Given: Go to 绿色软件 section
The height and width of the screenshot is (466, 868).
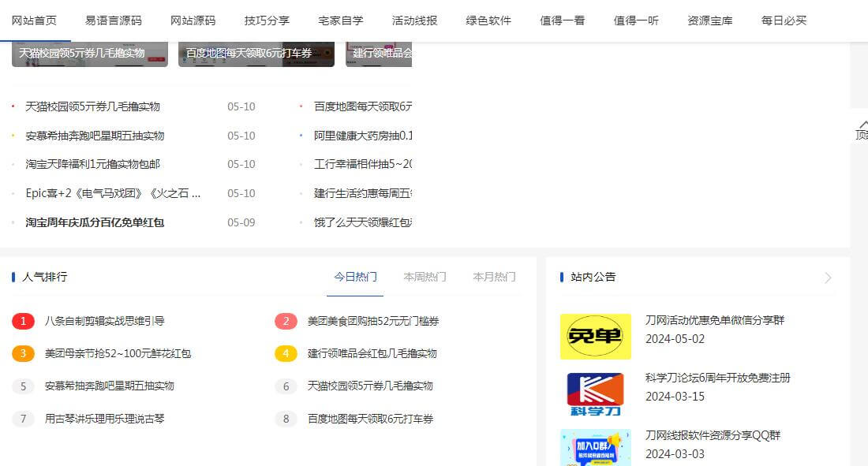Looking at the screenshot, I should [488, 21].
